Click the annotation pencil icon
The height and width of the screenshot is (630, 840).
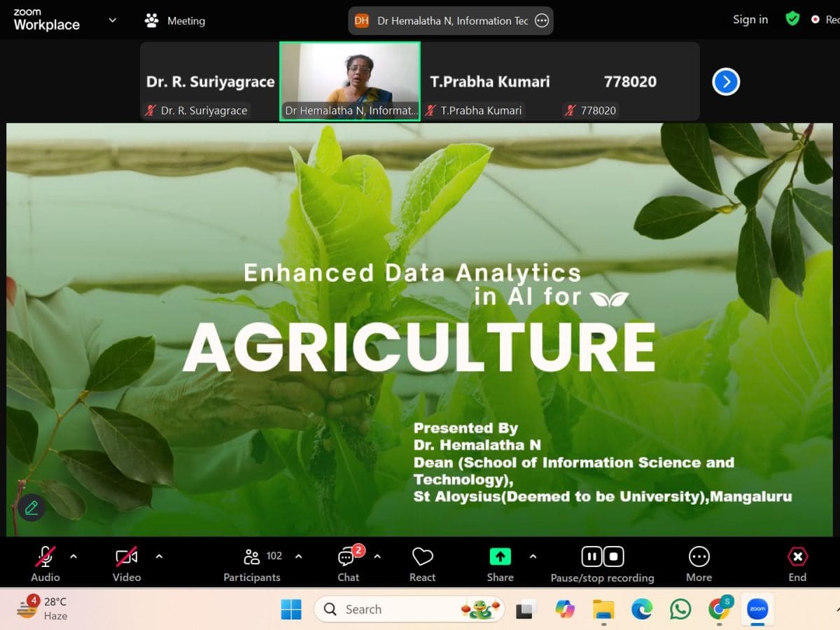[31, 507]
